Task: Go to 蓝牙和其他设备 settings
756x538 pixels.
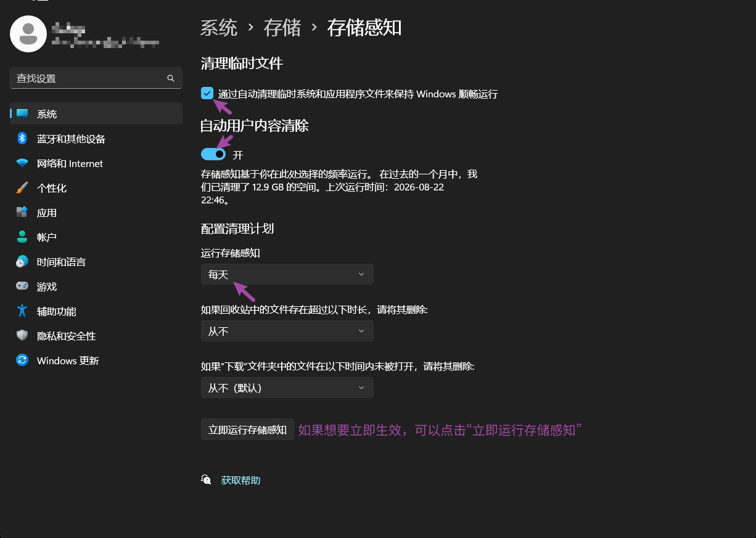Action: (x=96, y=138)
